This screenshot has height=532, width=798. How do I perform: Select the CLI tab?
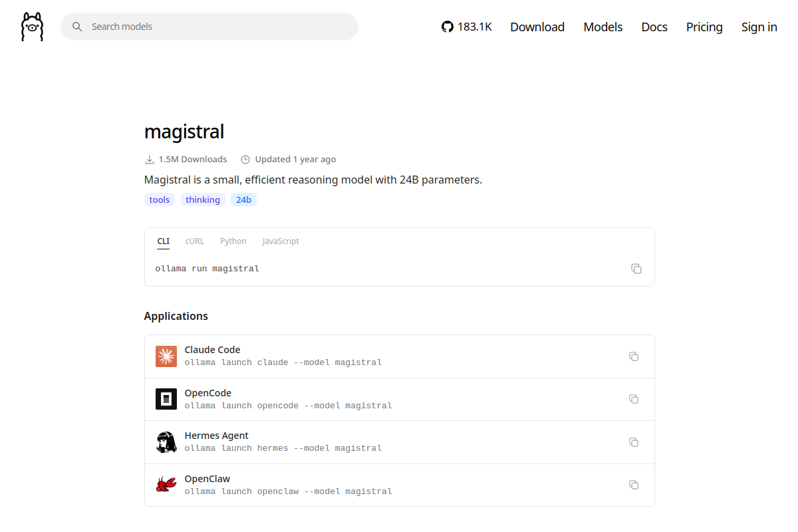(164, 241)
